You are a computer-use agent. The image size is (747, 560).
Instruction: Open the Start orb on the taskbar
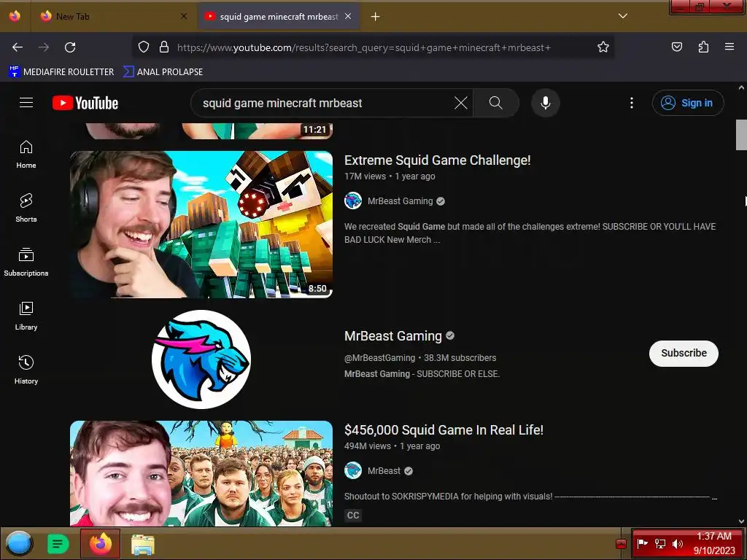(19, 543)
